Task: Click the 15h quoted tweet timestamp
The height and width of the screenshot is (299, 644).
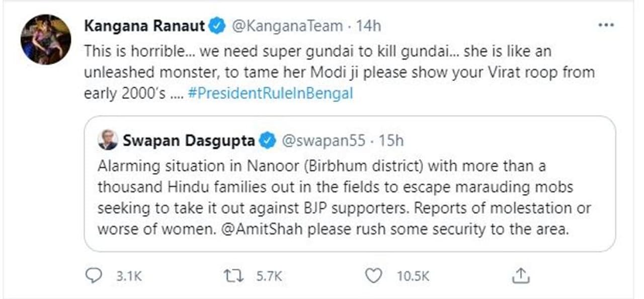Action: click(391, 140)
